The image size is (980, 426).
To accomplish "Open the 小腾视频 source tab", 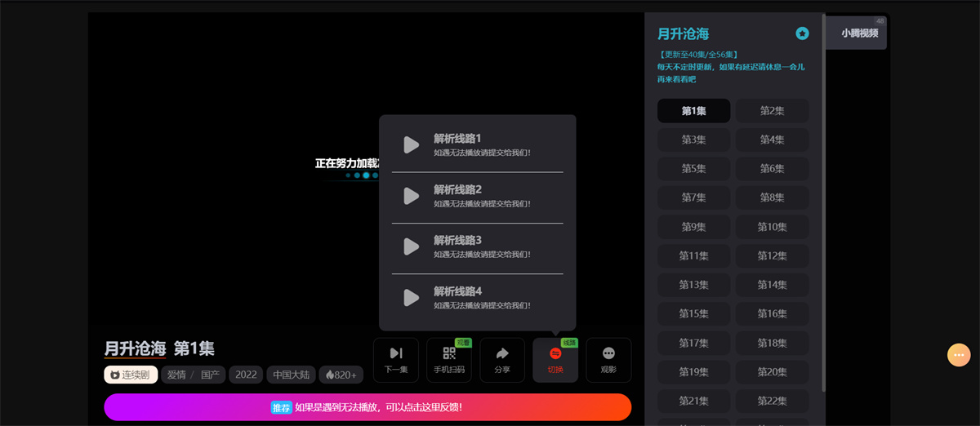I will point(859,33).
